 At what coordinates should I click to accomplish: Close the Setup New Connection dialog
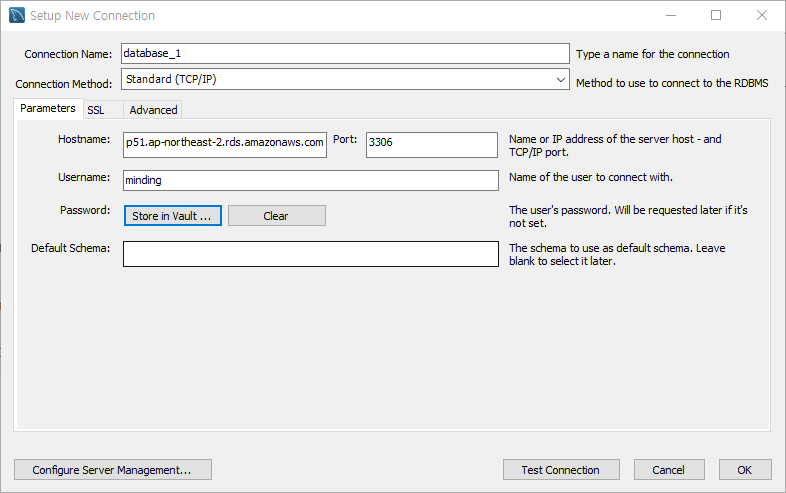tap(761, 16)
